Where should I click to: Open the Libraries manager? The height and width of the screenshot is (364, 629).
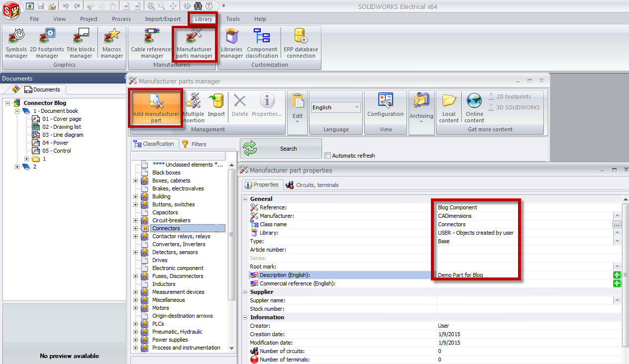click(231, 43)
